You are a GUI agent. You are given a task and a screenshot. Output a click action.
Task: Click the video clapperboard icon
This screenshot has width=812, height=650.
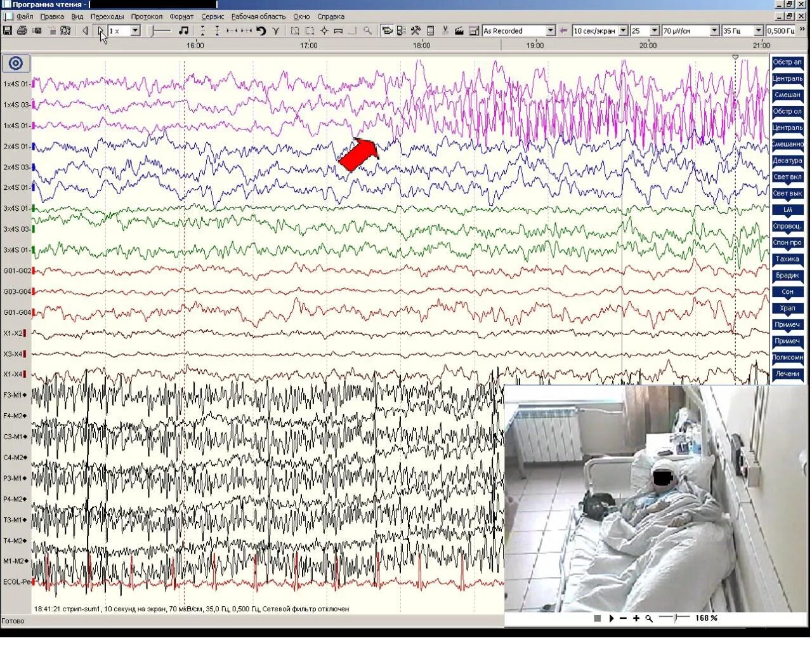459,30
